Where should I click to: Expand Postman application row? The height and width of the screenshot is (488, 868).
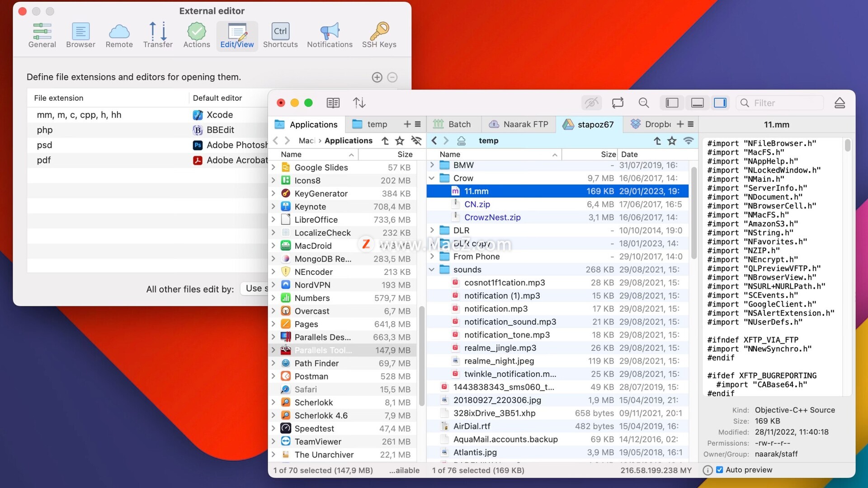pos(274,376)
